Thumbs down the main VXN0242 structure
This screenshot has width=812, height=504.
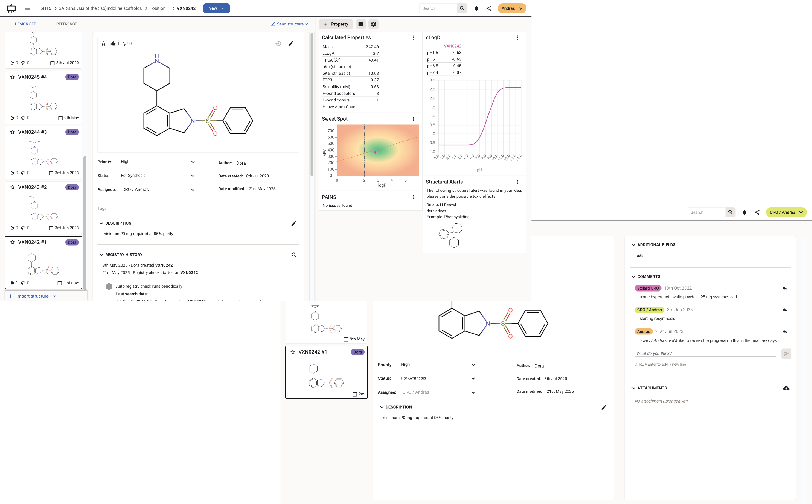(125, 44)
